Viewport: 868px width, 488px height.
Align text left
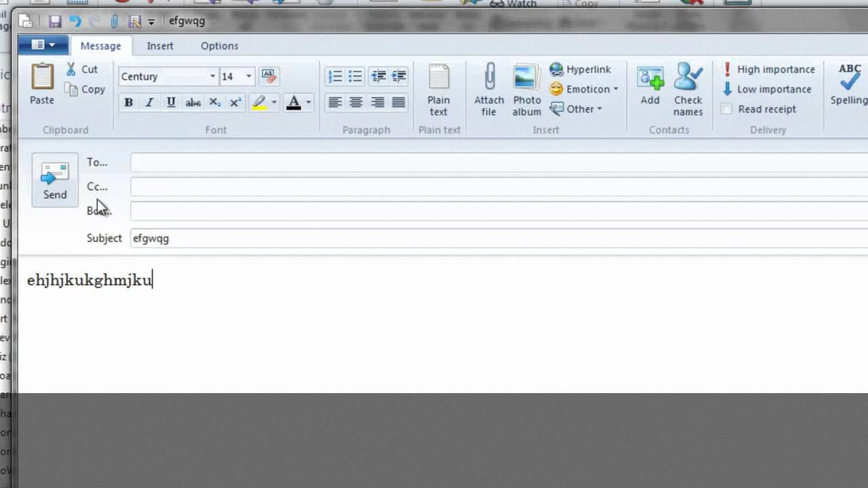335,102
